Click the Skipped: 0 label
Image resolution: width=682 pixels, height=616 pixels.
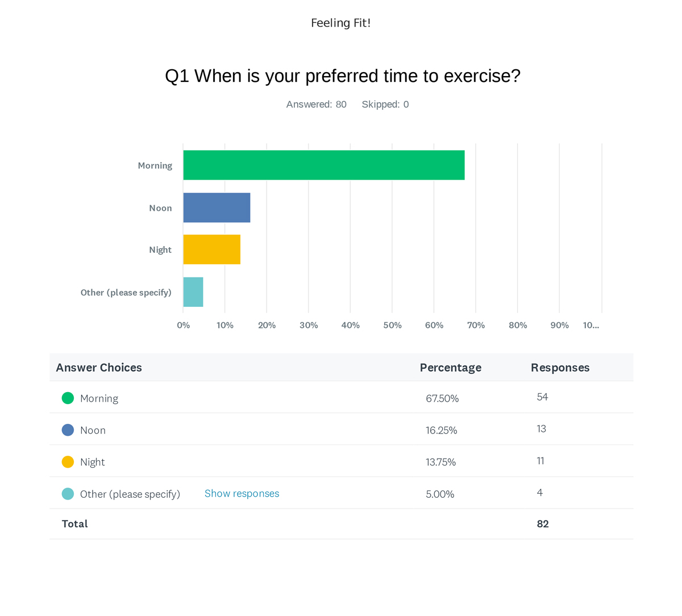click(385, 104)
